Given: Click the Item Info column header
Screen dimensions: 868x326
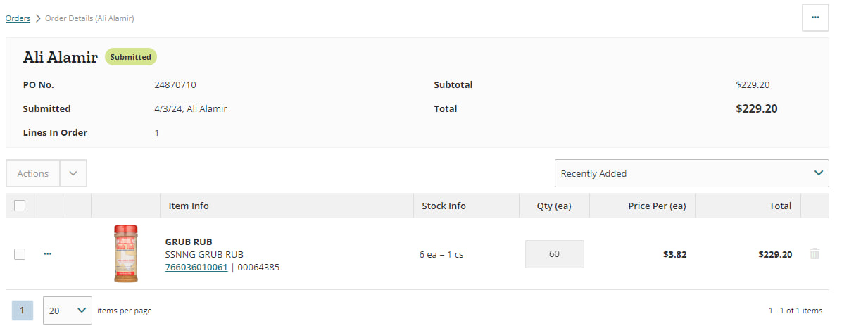Looking at the screenshot, I should 189,206.
